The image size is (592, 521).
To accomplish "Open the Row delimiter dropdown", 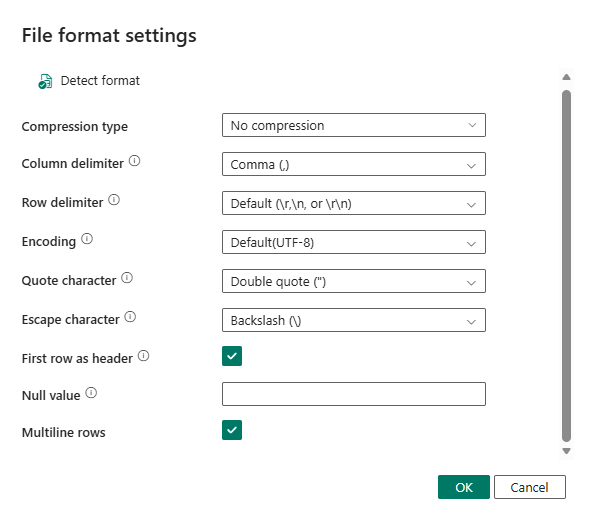I will [x=354, y=203].
